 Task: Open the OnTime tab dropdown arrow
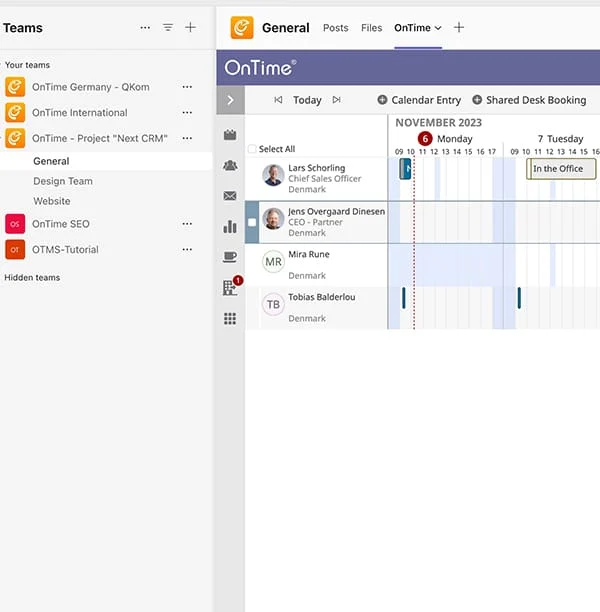(x=438, y=28)
